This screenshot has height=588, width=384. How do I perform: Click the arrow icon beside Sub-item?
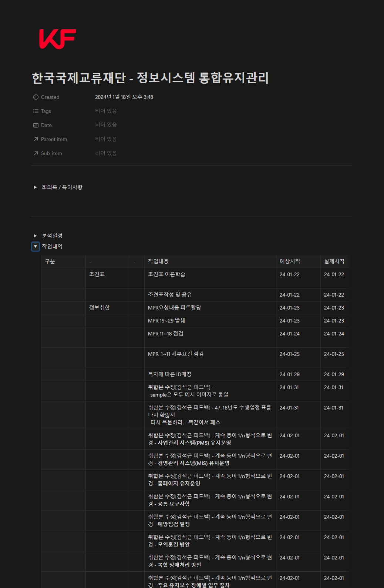tap(36, 153)
